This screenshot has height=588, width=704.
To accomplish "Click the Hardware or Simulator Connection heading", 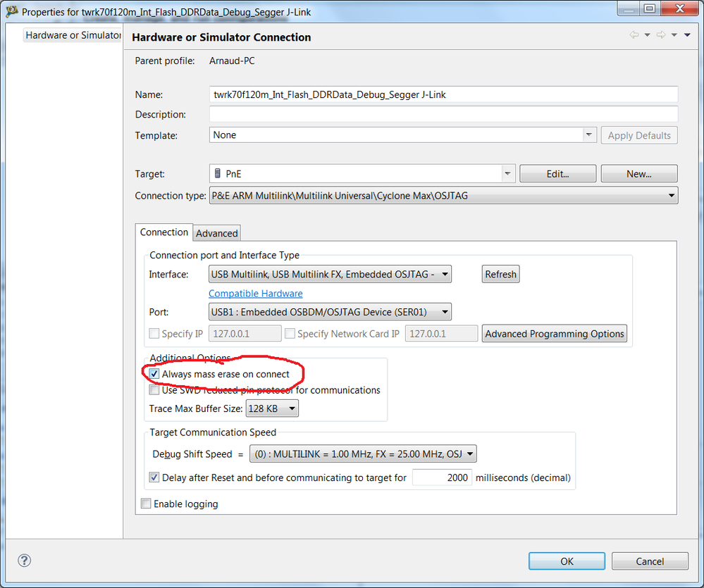I will click(221, 37).
